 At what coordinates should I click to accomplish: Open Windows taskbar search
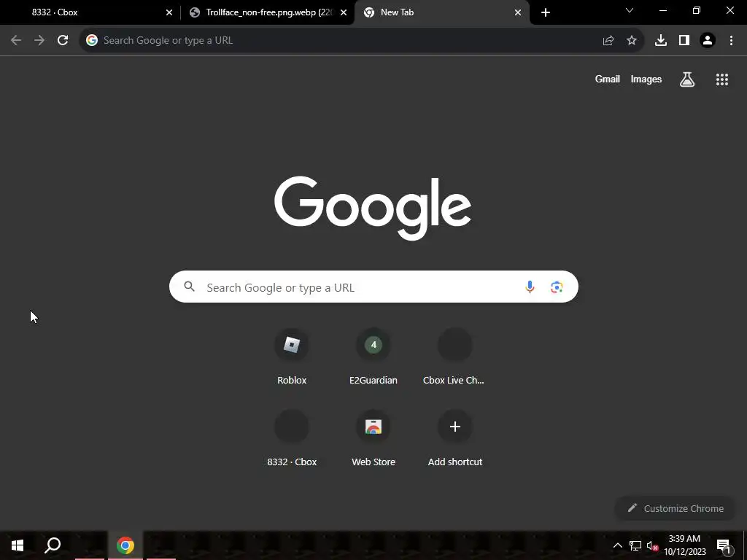53,545
